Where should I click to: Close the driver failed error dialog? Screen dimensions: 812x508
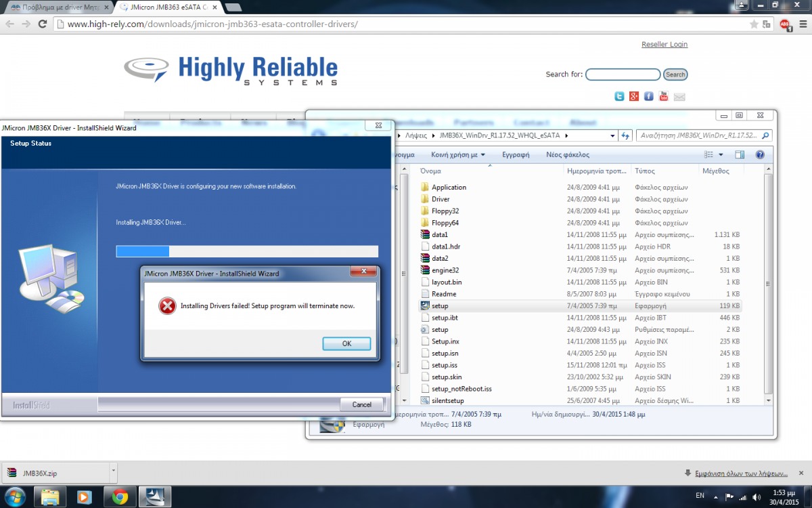point(363,272)
